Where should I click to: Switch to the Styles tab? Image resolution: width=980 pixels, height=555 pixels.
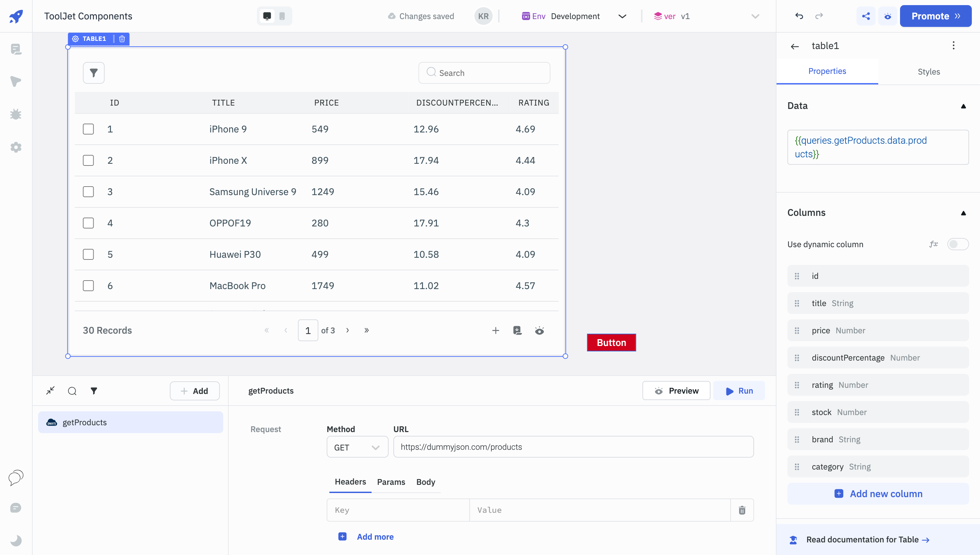click(928, 72)
